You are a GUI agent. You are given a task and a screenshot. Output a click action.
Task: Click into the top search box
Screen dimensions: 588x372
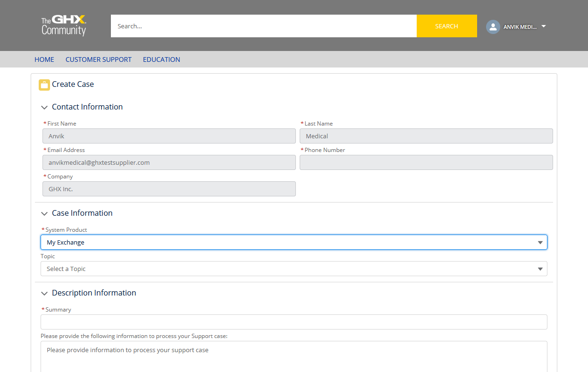(x=263, y=26)
